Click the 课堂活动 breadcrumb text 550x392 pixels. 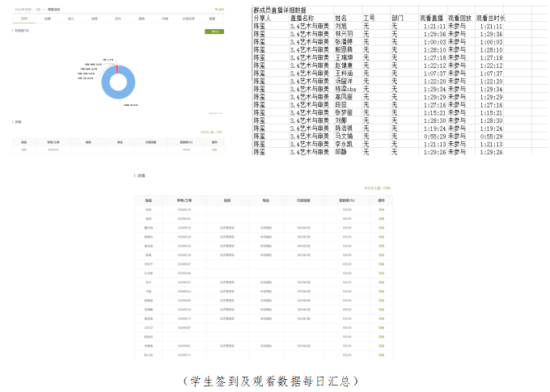pyautogui.click(x=54, y=10)
